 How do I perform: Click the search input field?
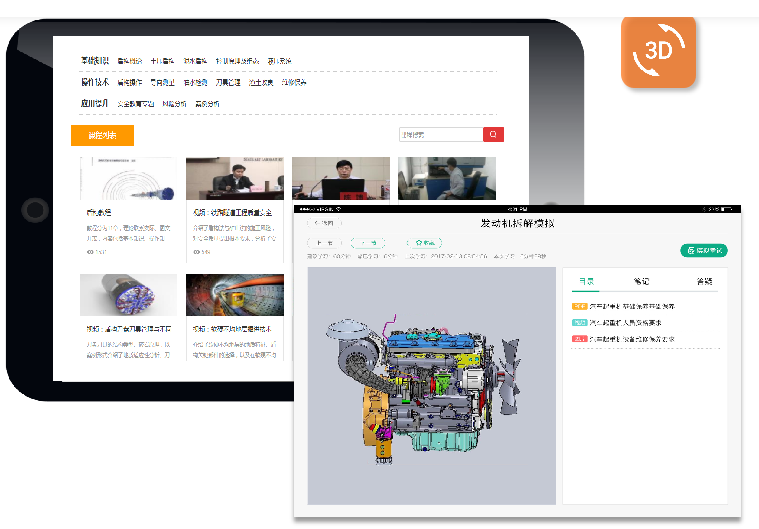pos(439,134)
